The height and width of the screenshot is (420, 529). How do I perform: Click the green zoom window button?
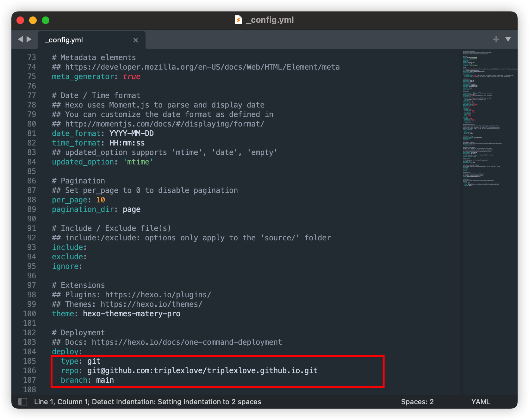46,20
